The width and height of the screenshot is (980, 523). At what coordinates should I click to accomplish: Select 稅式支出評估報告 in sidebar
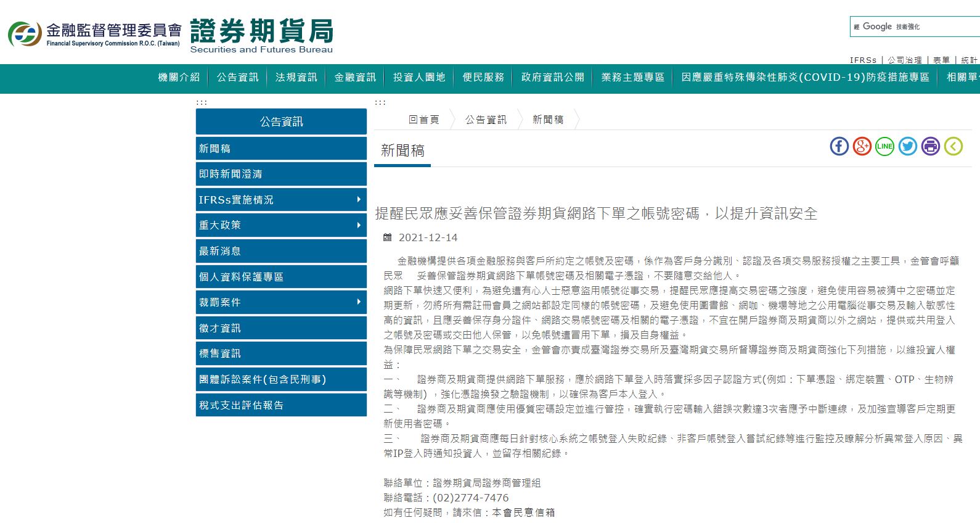pos(281,405)
